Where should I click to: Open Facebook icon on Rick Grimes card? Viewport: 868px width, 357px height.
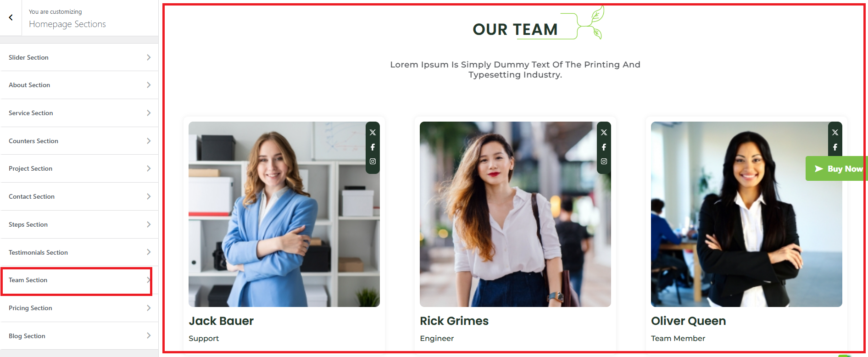pos(604,147)
